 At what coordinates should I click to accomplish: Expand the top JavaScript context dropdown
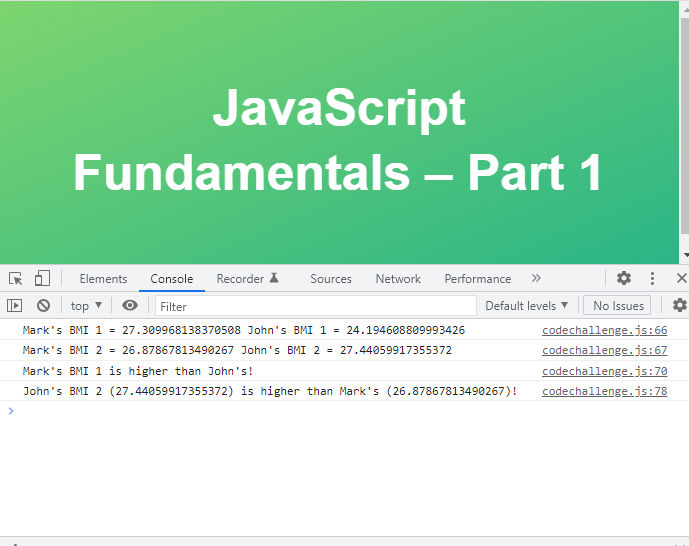click(86, 306)
